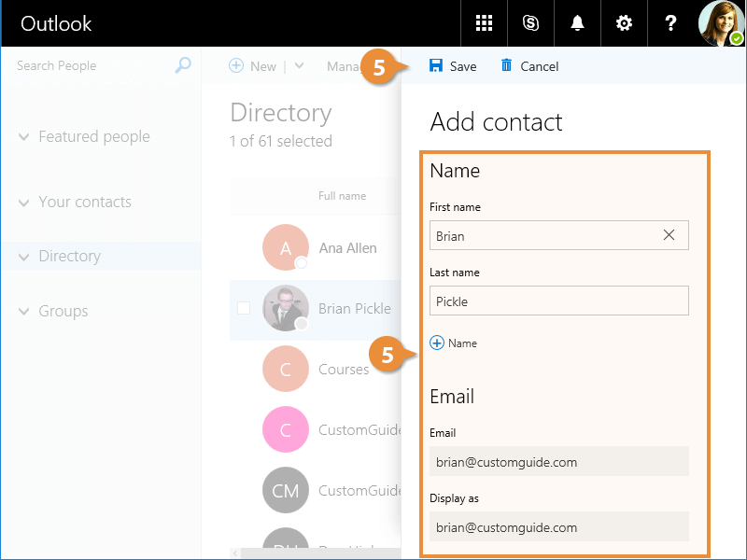
Task: Click the profile photo in top corner
Action: (722, 23)
